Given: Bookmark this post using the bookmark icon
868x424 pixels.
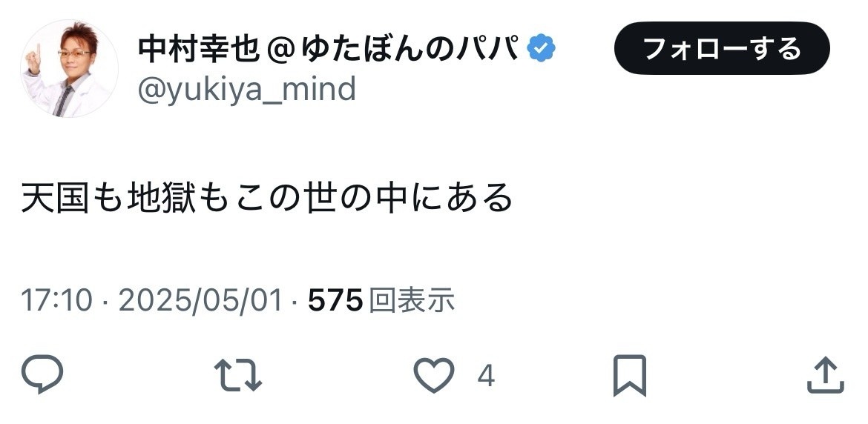Looking at the screenshot, I should tap(630, 375).
